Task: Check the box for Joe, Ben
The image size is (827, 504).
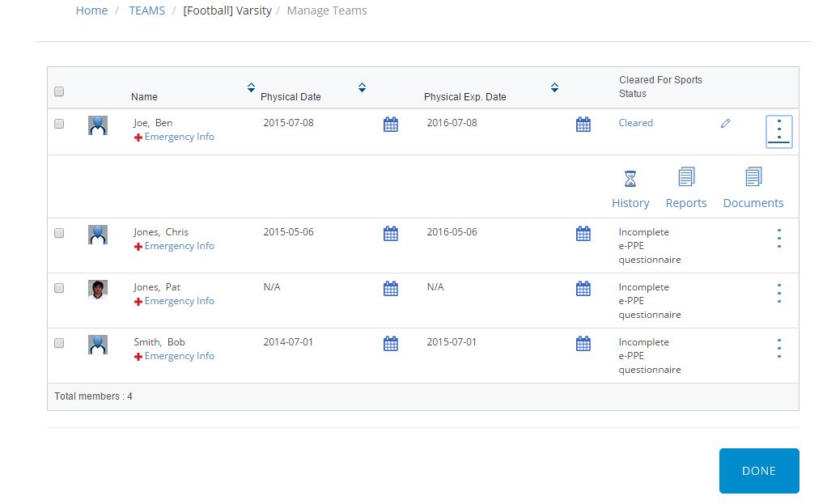Action: [x=59, y=124]
